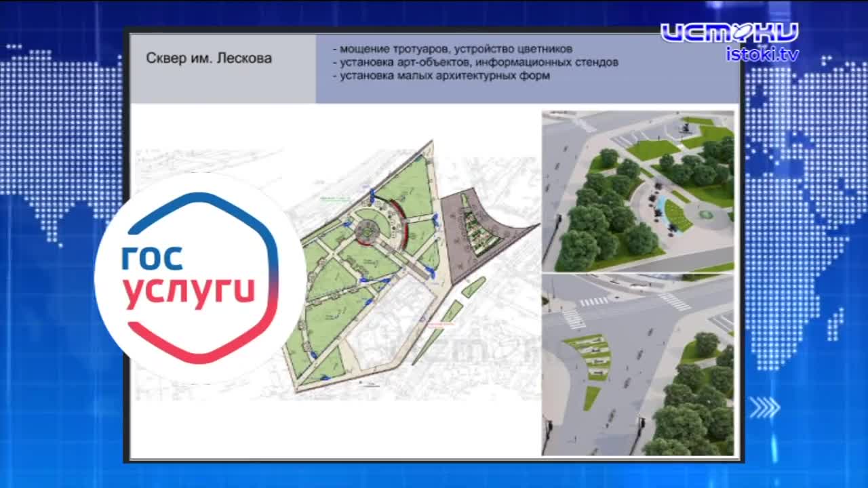Open the istoki.tv website address

762,54
